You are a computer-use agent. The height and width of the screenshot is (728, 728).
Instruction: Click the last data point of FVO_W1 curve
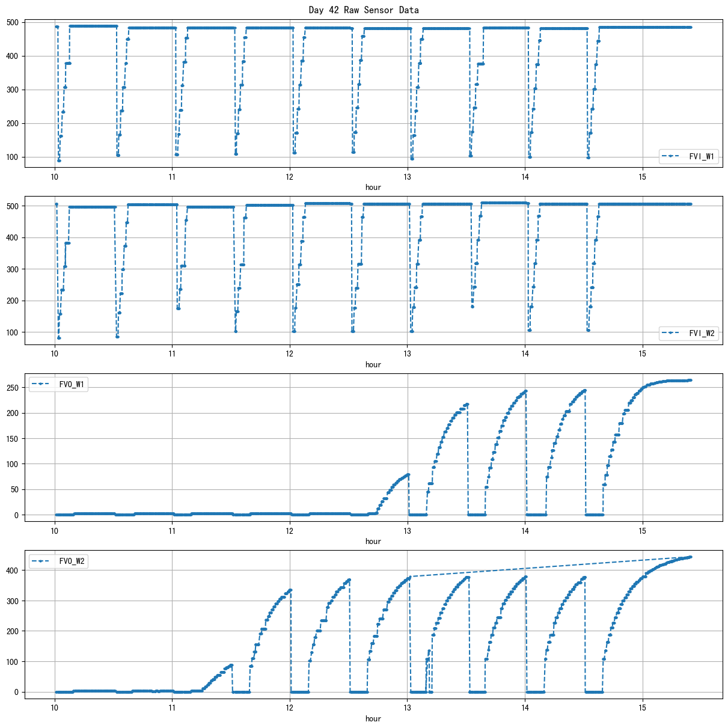click(690, 380)
